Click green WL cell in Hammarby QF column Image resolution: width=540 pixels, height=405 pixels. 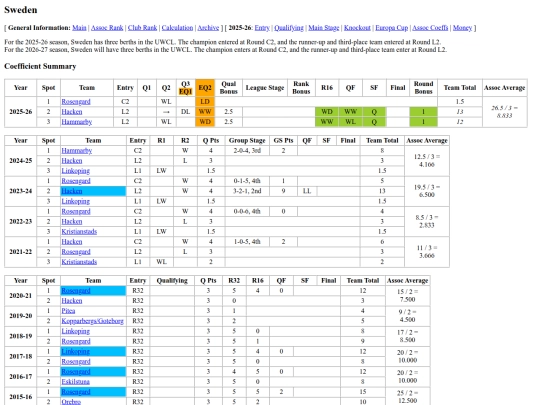351,122
